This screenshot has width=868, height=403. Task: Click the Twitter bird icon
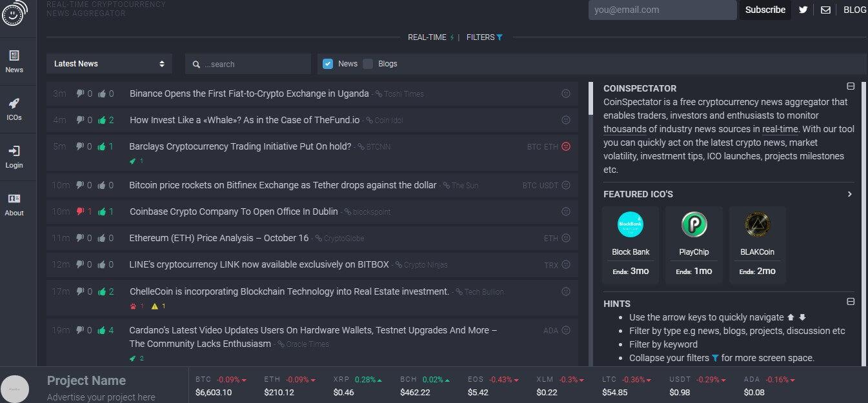click(803, 10)
